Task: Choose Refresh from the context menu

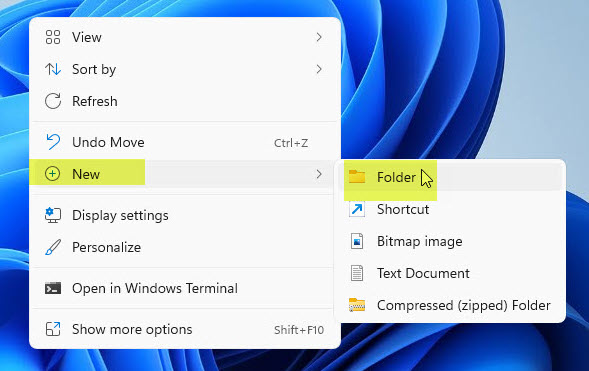Action: [185, 101]
